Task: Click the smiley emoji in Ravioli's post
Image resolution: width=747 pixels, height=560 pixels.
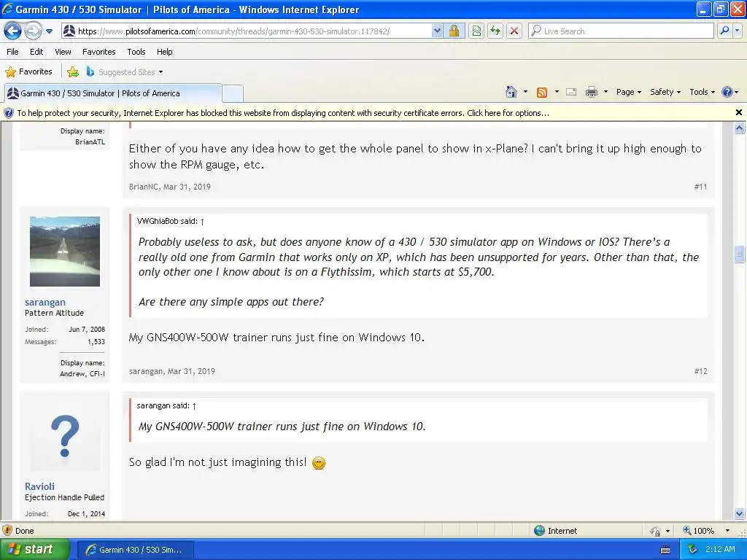Action: click(x=318, y=463)
